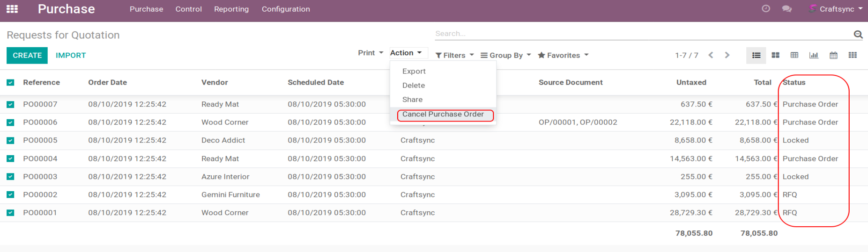Image resolution: width=868 pixels, height=252 pixels.
Task: Click the CREATE button
Action: tap(27, 55)
